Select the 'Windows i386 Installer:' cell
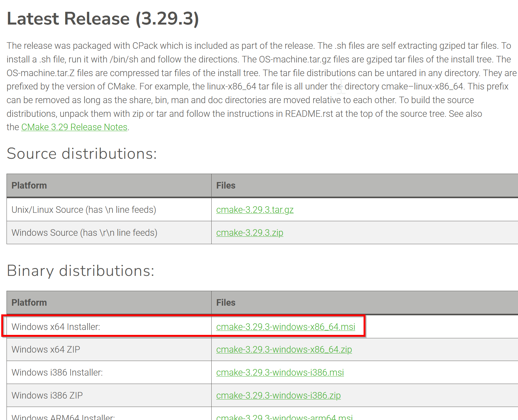 pyautogui.click(x=109, y=372)
